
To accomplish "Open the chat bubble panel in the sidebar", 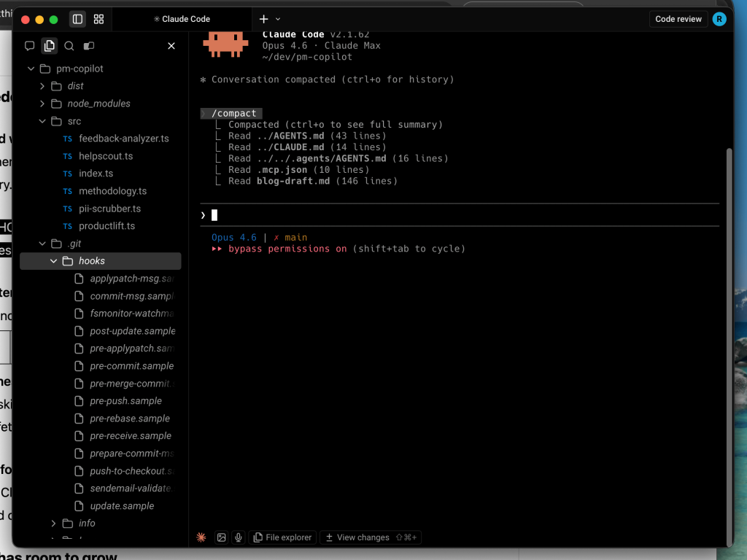I will 29,45.
